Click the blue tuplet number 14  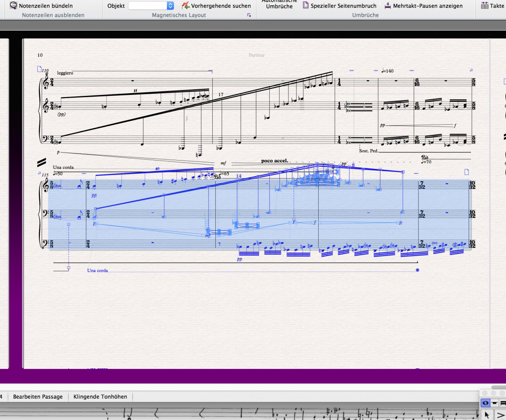click(239, 176)
